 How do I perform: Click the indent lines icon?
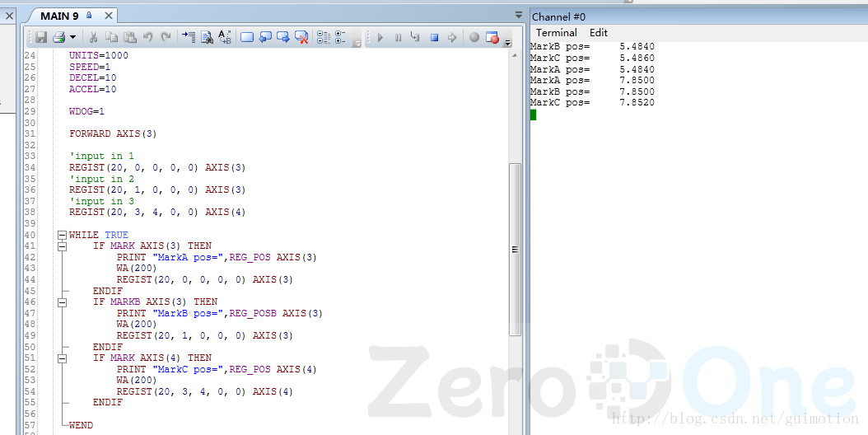tap(189, 37)
